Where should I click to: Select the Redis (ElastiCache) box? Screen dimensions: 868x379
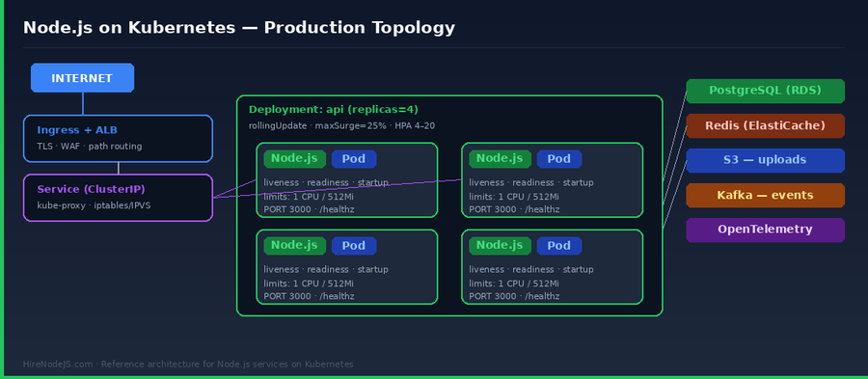(765, 125)
